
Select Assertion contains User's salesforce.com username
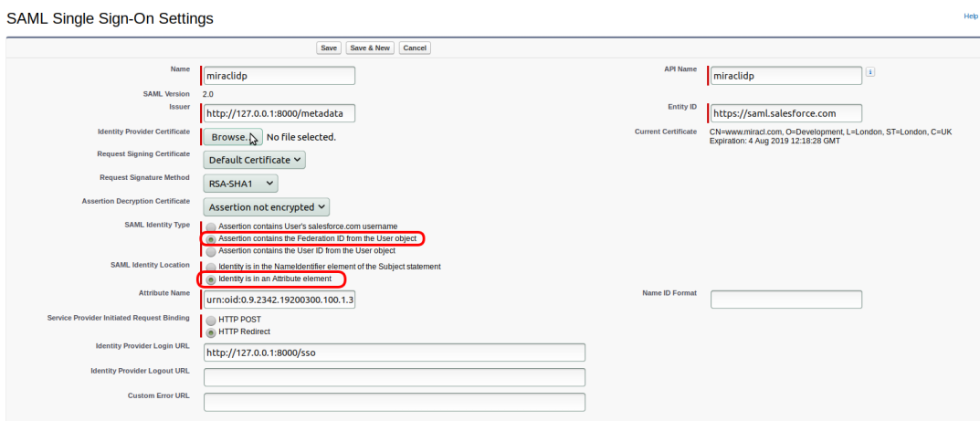(x=211, y=226)
